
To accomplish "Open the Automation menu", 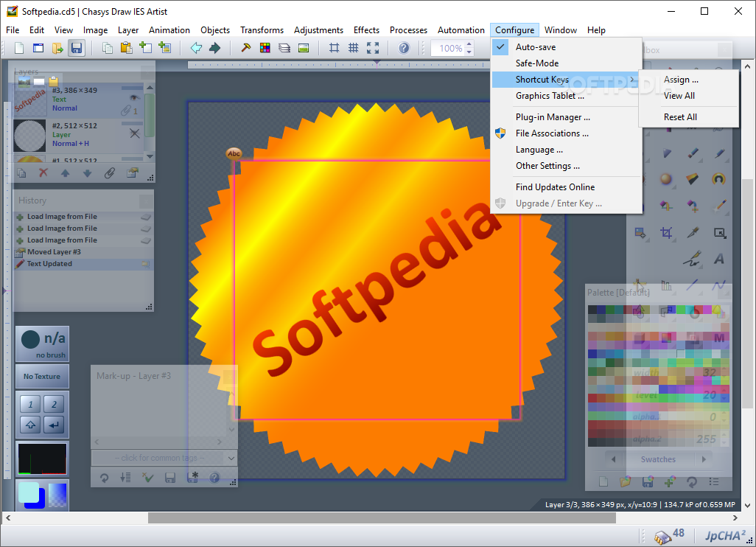I will click(x=461, y=30).
